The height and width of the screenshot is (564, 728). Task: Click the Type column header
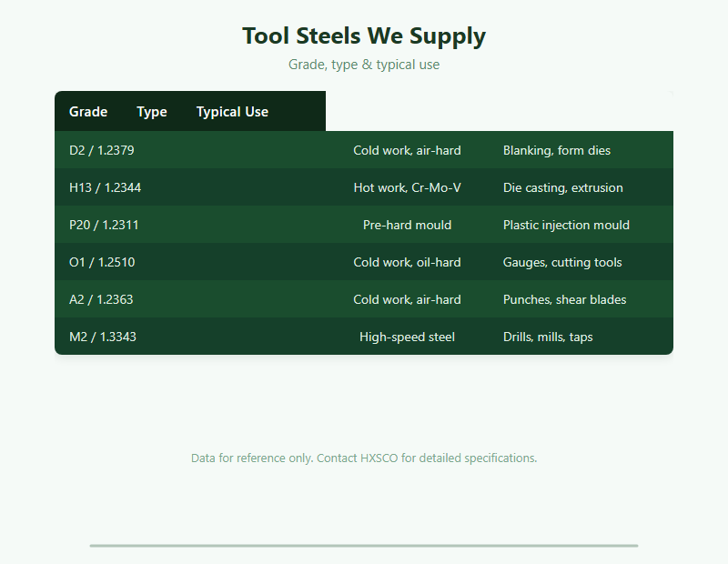[x=152, y=111]
